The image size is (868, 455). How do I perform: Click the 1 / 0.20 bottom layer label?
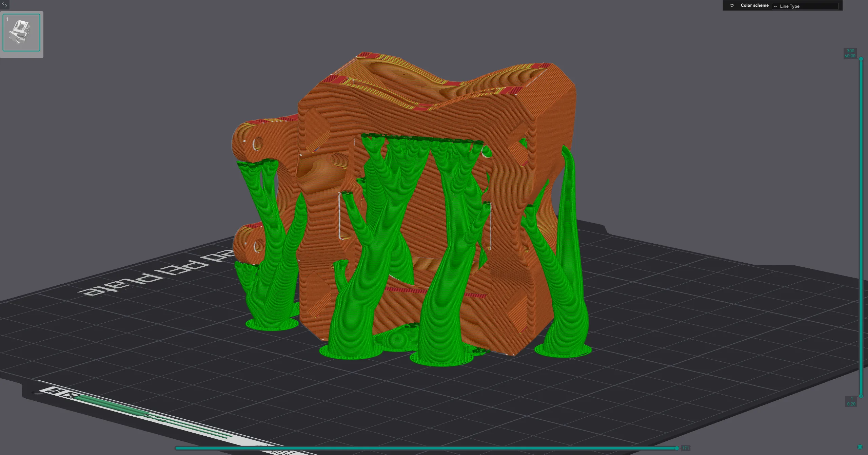(x=851, y=401)
